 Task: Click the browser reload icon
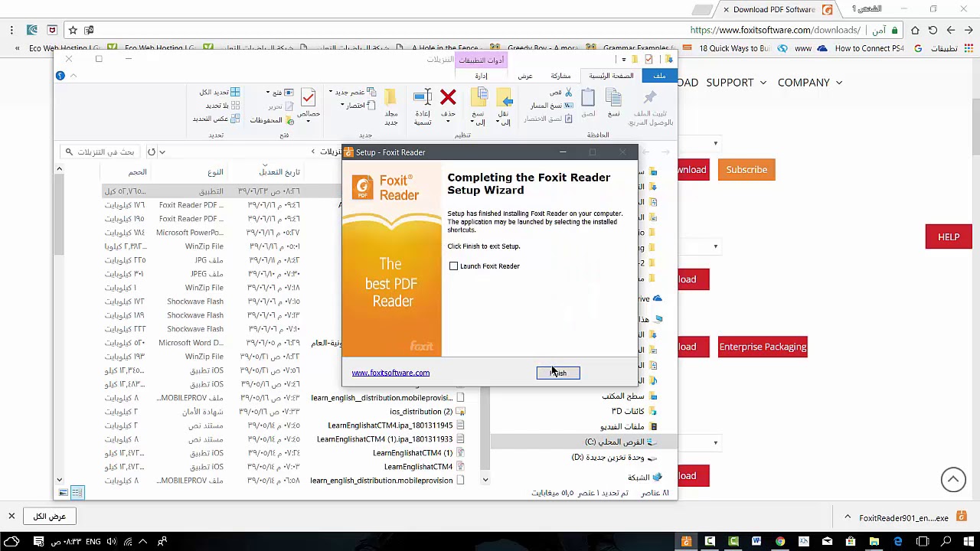[x=933, y=30]
